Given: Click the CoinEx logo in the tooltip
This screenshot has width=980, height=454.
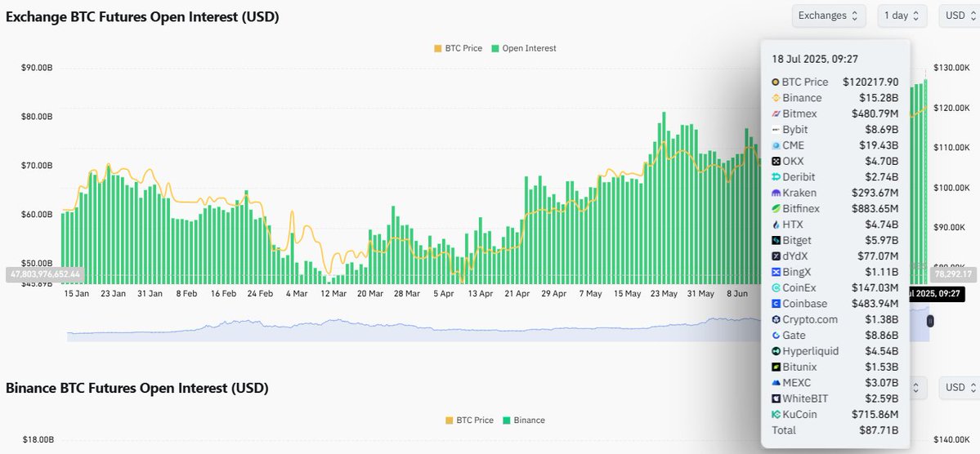Looking at the screenshot, I should pos(776,288).
